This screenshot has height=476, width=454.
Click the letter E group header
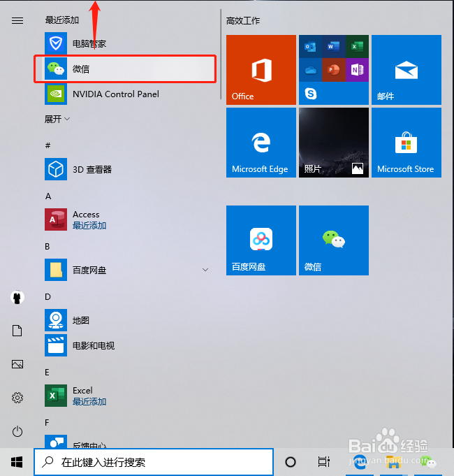pyautogui.click(x=47, y=373)
